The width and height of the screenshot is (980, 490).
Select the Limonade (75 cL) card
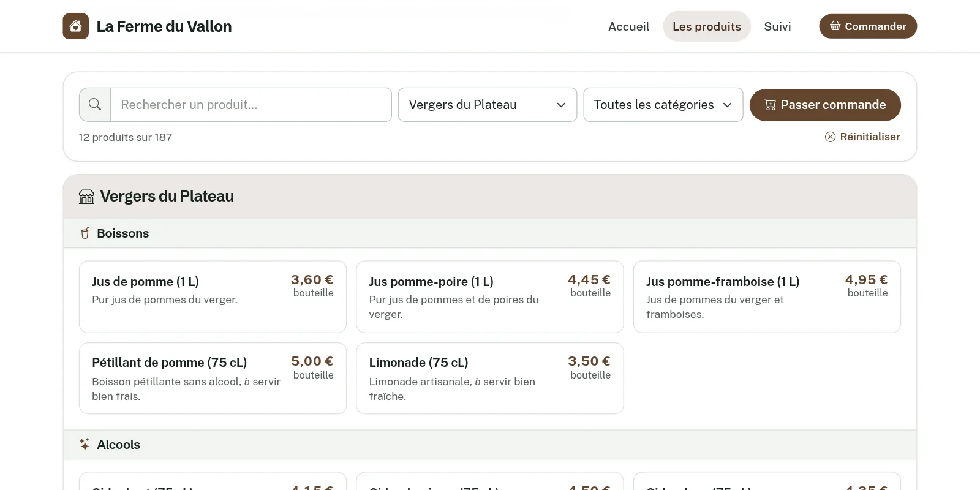pyautogui.click(x=490, y=379)
